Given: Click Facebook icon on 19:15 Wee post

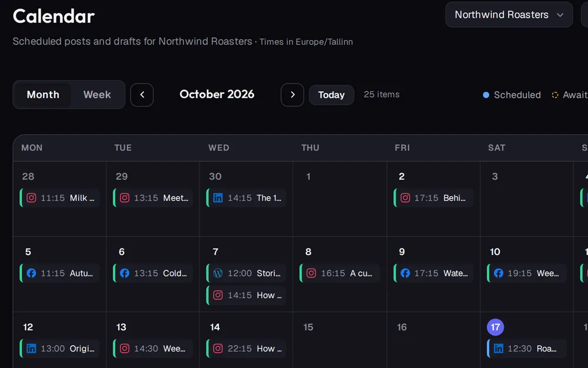Looking at the screenshot, I should click(499, 273).
